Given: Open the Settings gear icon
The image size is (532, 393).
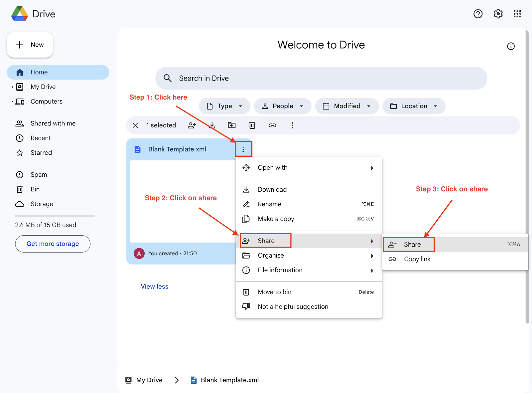Looking at the screenshot, I should point(498,14).
